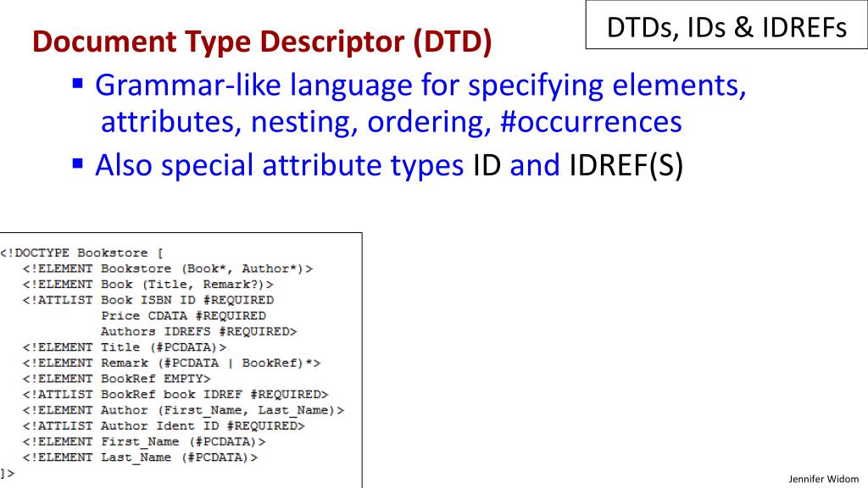The height and width of the screenshot is (488, 868).
Task: Click the '<!ELEMENT Remark (#PCDATA | BookRef)*>' line
Action: point(171,363)
